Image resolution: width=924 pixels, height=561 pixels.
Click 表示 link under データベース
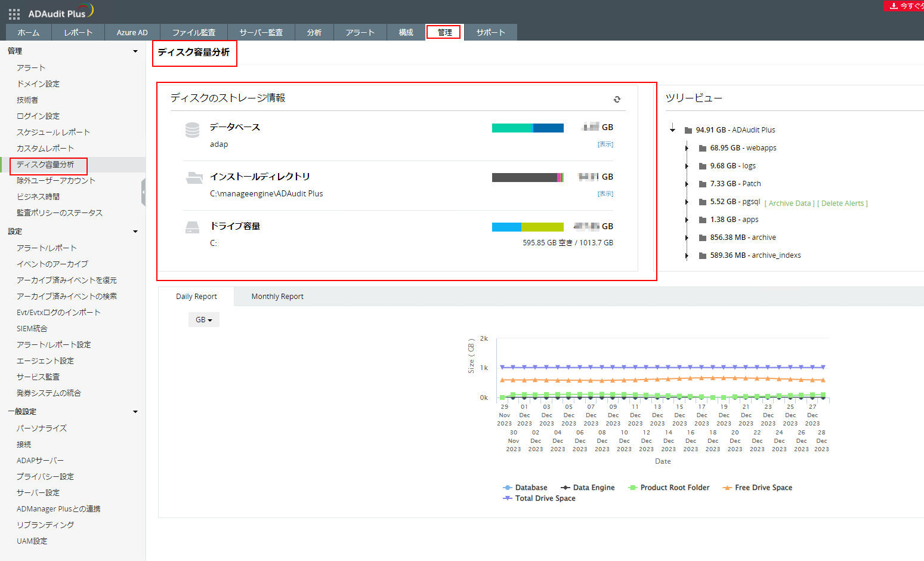[605, 144]
